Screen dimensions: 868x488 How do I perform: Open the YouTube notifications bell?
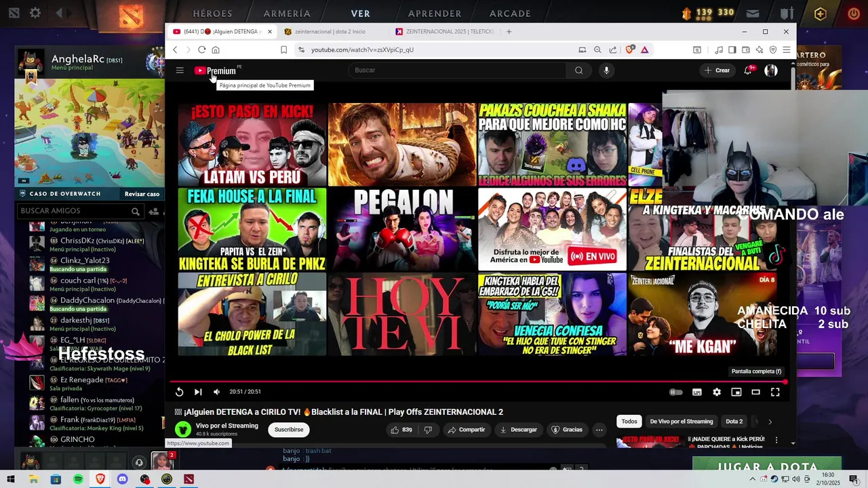point(748,70)
